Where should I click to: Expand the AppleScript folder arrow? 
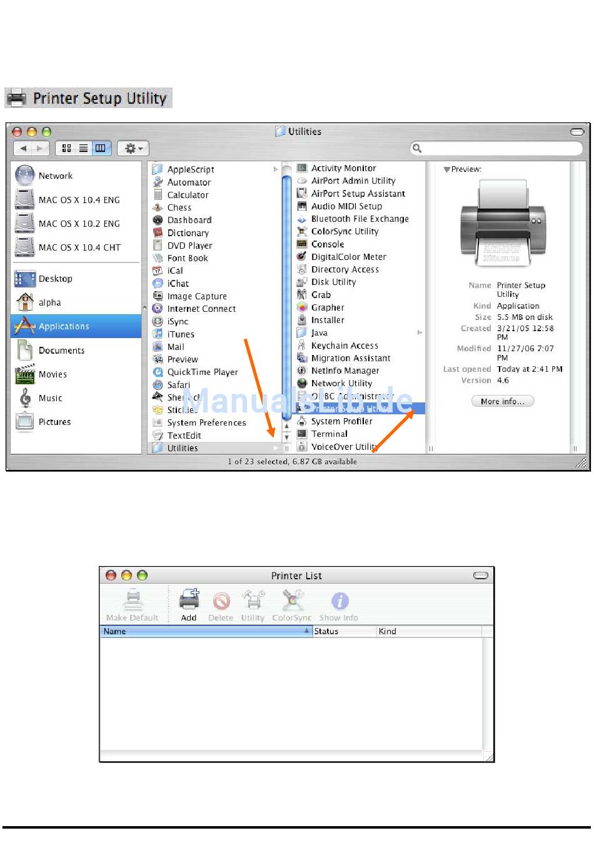click(x=276, y=169)
